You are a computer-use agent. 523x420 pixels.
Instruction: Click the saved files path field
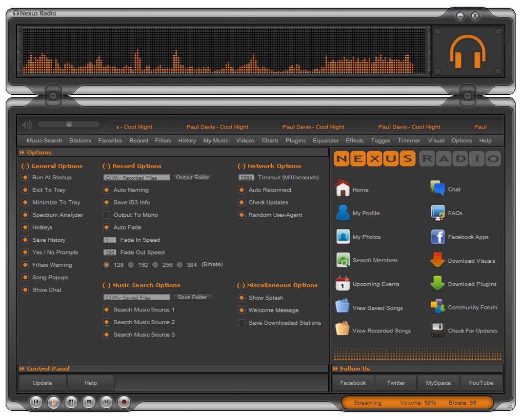pyautogui.click(x=137, y=297)
